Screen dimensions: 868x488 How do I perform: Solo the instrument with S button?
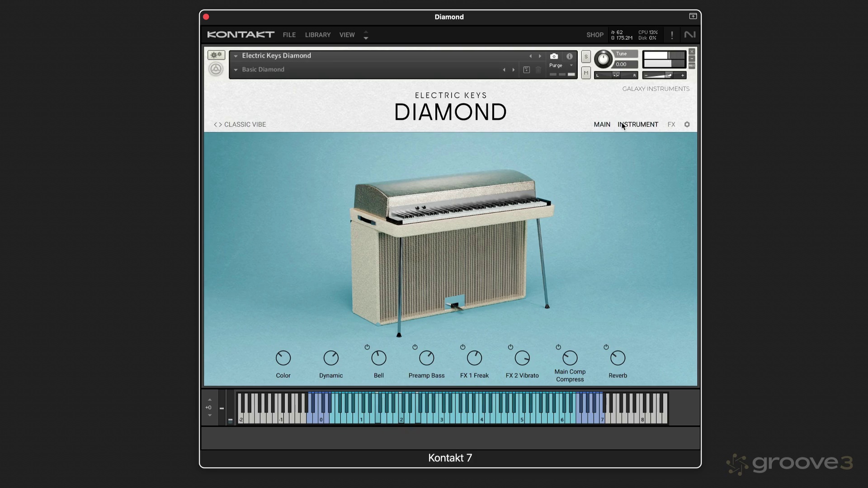point(586,56)
